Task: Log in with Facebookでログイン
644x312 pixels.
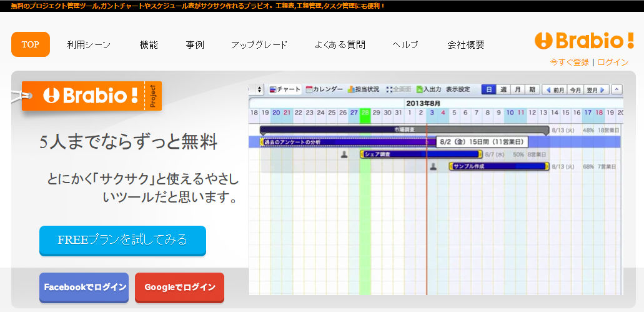Action: (x=84, y=288)
